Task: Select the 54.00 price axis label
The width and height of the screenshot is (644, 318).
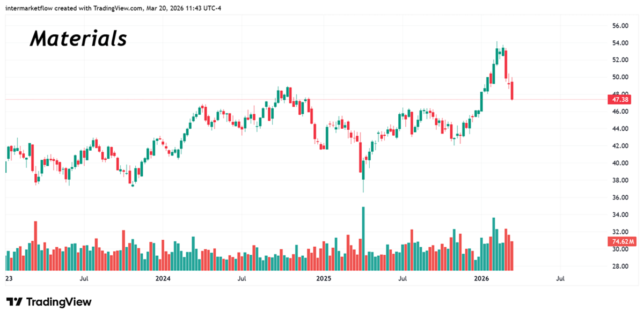Action: tap(620, 43)
